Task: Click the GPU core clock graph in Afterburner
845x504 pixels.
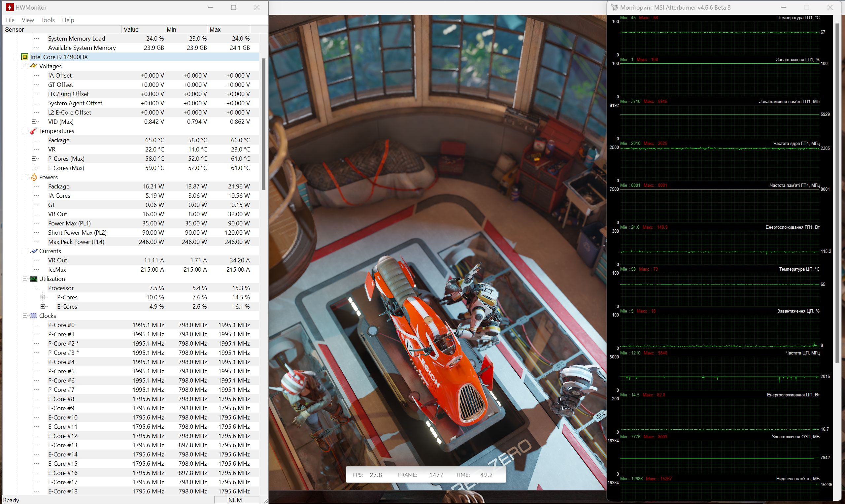Action: pyautogui.click(x=720, y=164)
